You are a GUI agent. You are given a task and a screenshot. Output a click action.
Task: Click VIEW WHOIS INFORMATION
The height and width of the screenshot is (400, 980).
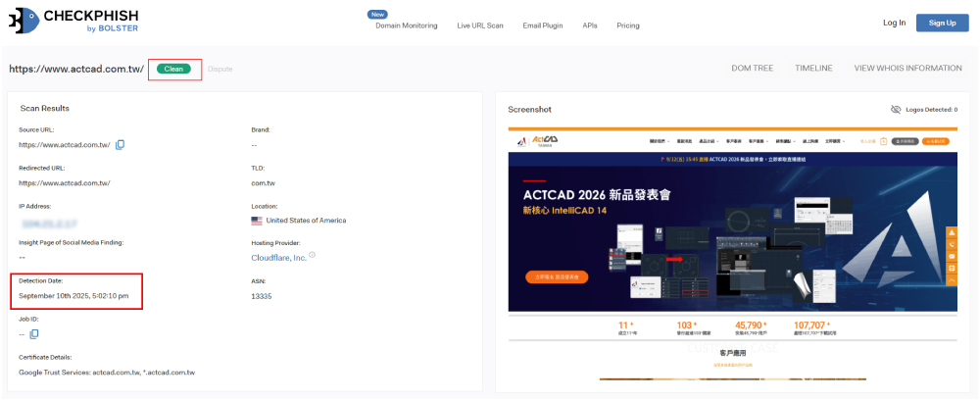(907, 69)
